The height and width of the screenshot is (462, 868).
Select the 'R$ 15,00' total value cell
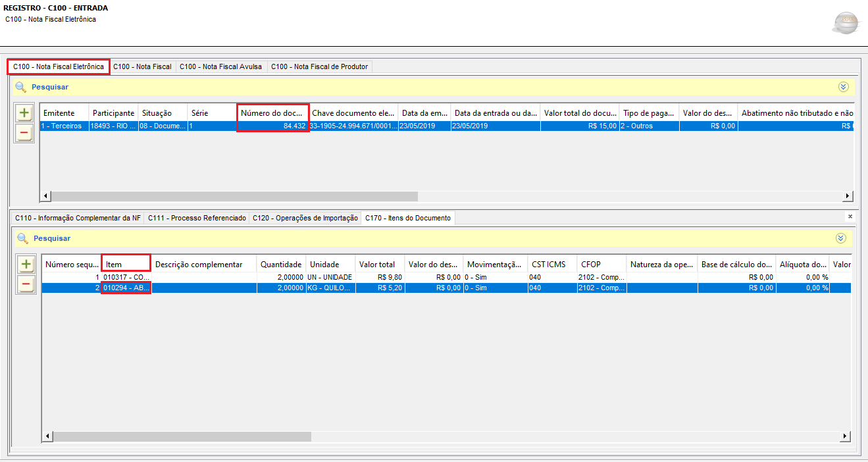580,126
